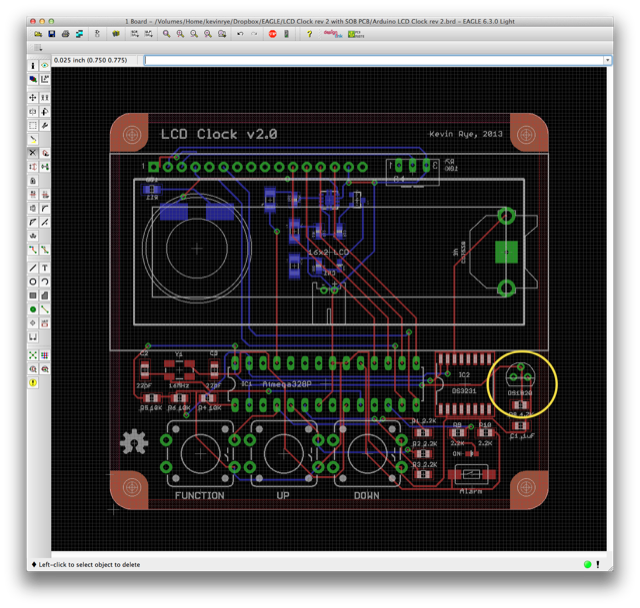Select the Polygon tool
This screenshot has width=640, height=608.
tap(44, 295)
